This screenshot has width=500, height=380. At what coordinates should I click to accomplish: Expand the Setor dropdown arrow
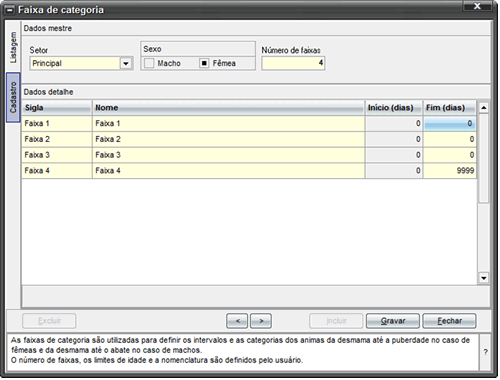click(x=126, y=63)
